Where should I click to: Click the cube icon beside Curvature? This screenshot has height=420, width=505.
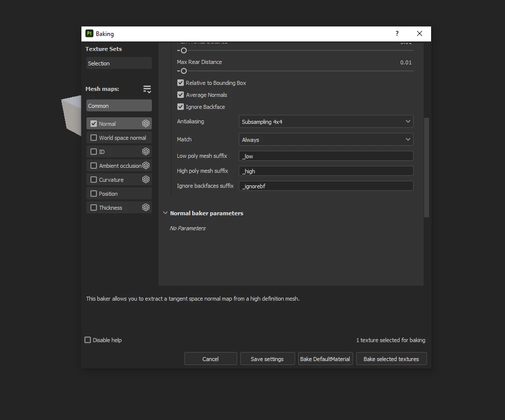click(x=146, y=179)
